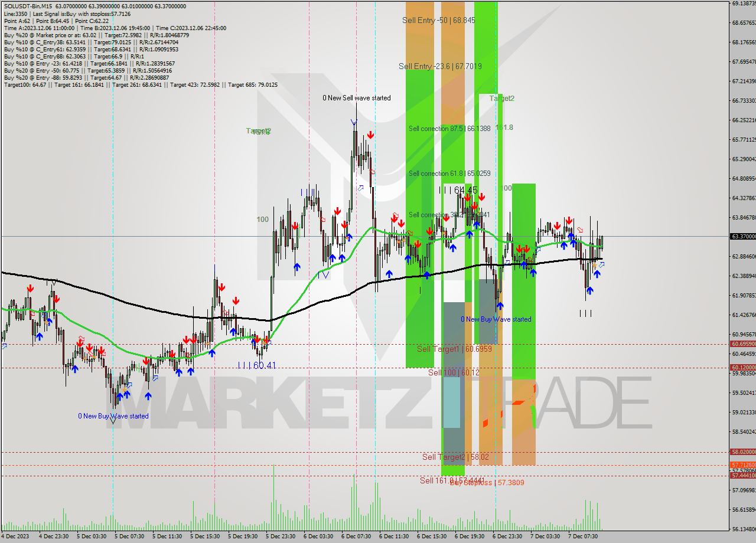Click the green 'Target2' label above 6 Dec 23:30

pos(501,99)
